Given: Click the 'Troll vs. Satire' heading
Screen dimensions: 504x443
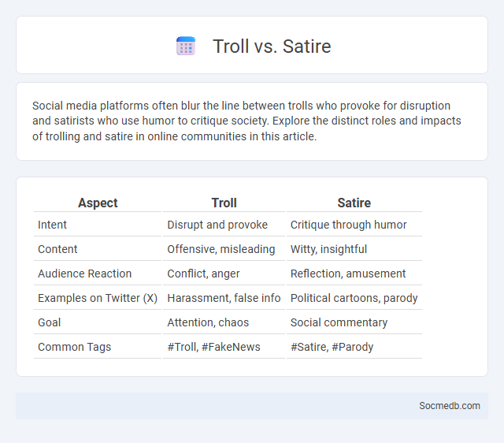Looking at the screenshot, I should click(272, 46).
